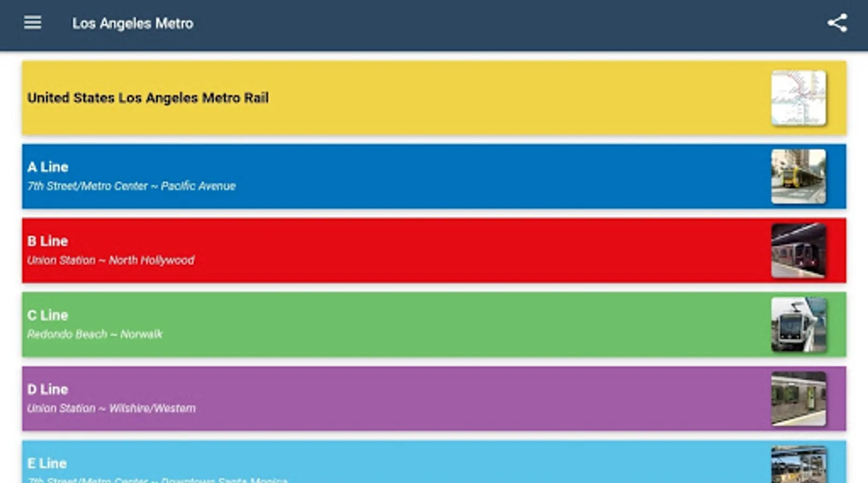Select the C Line title
This screenshot has width=868, height=483.
coord(48,315)
